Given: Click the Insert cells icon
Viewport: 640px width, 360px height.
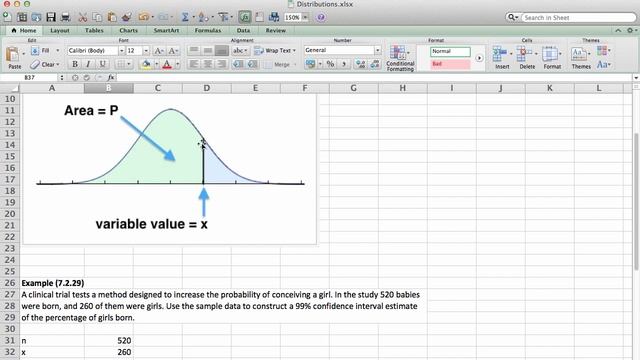Looking at the screenshot, I should (x=499, y=53).
